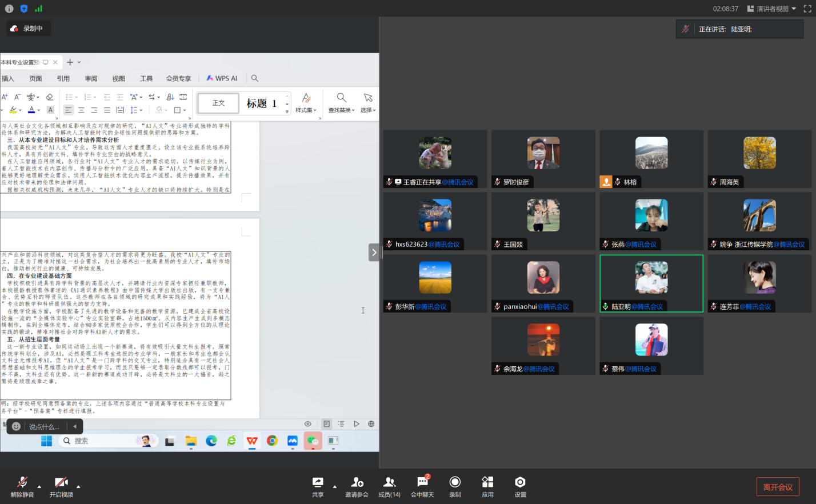Enter full screen mode
The height and width of the screenshot is (504, 816).
(807, 9)
